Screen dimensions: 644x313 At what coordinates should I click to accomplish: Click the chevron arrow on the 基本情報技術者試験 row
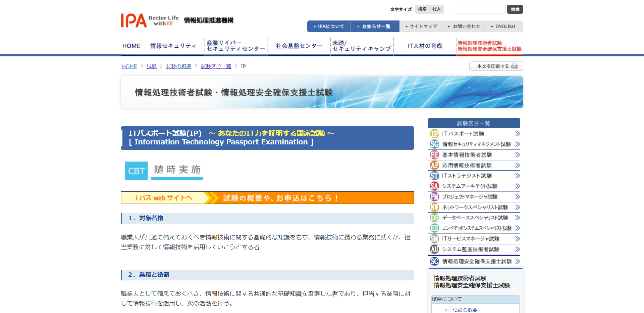pyautogui.click(x=518, y=155)
